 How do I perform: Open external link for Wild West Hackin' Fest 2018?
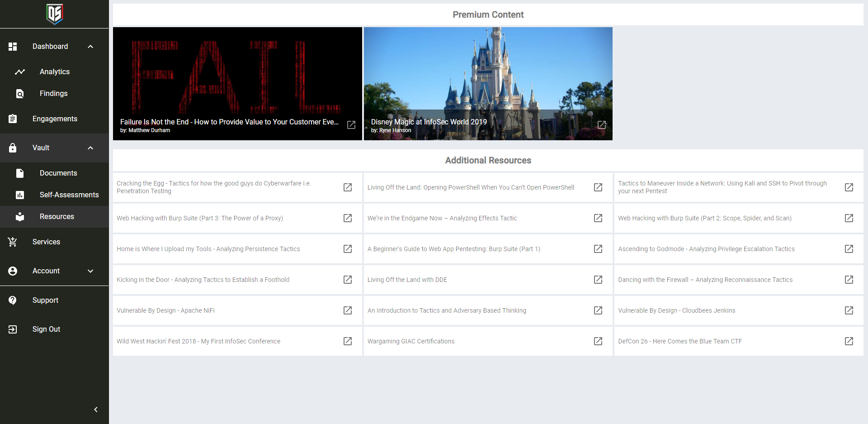(x=348, y=341)
